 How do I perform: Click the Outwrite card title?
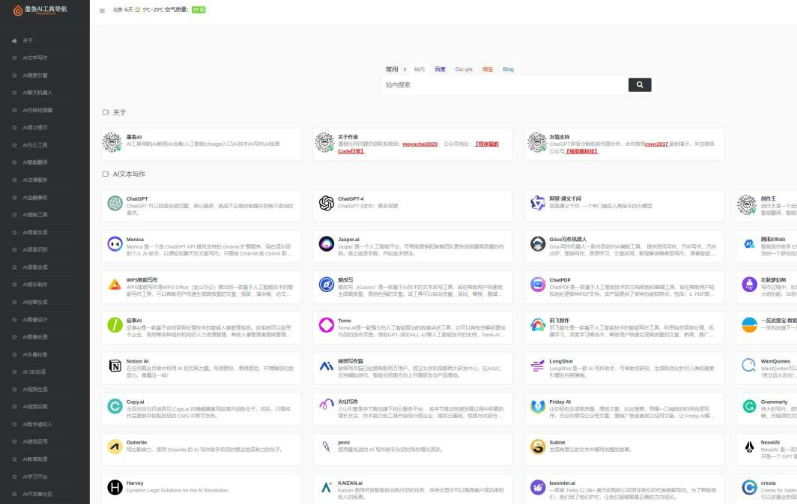136,443
